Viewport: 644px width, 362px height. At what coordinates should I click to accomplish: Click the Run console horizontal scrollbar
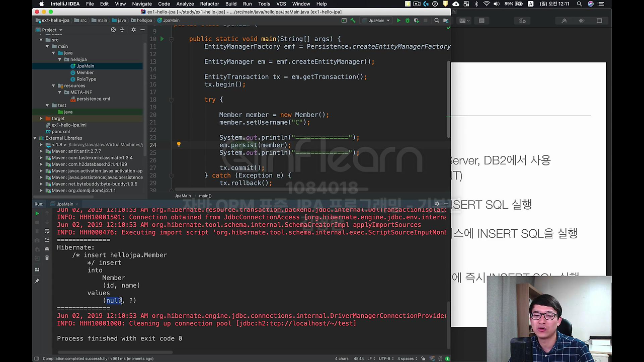[116, 352]
